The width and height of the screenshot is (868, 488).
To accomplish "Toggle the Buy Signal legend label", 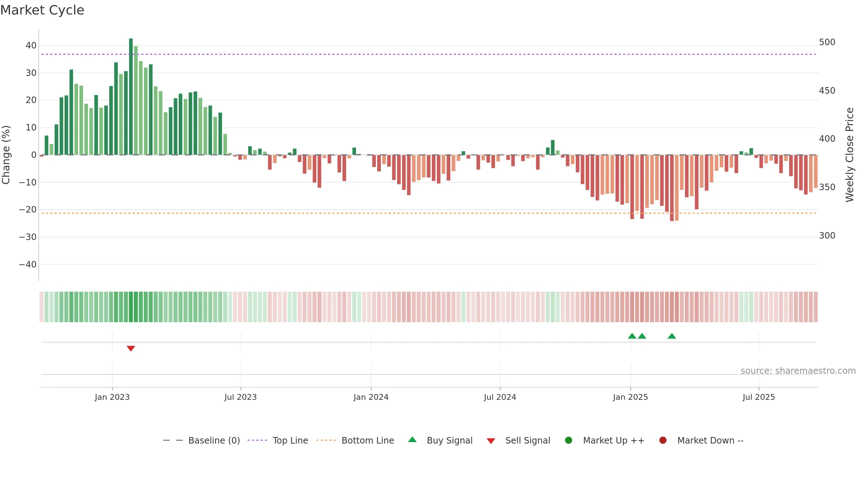I will (450, 440).
